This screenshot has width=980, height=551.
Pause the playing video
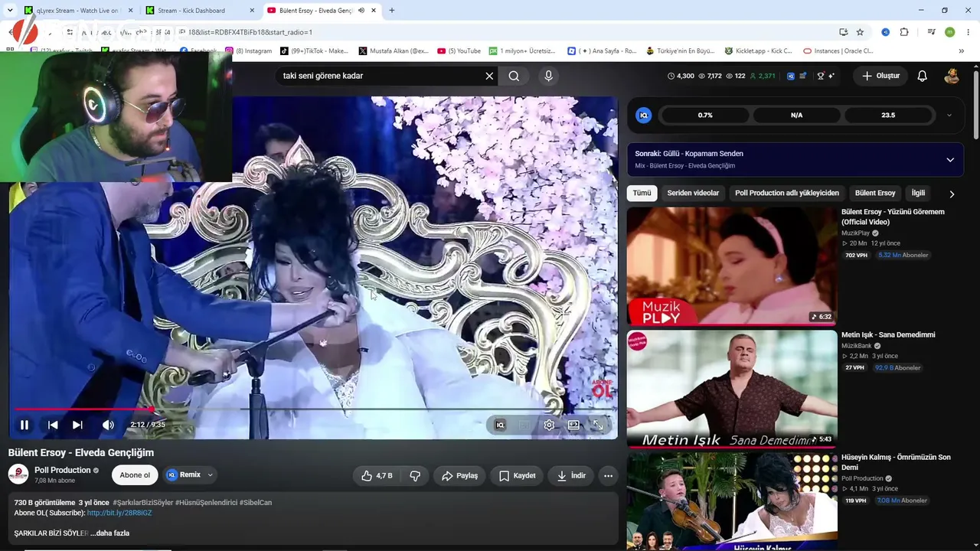pos(24,425)
